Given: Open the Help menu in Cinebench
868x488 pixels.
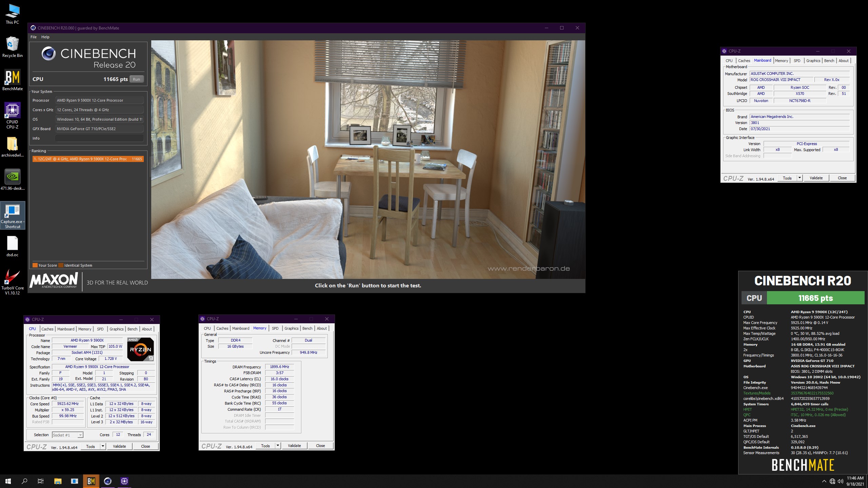Looking at the screenshot, I should pos(45,37).
